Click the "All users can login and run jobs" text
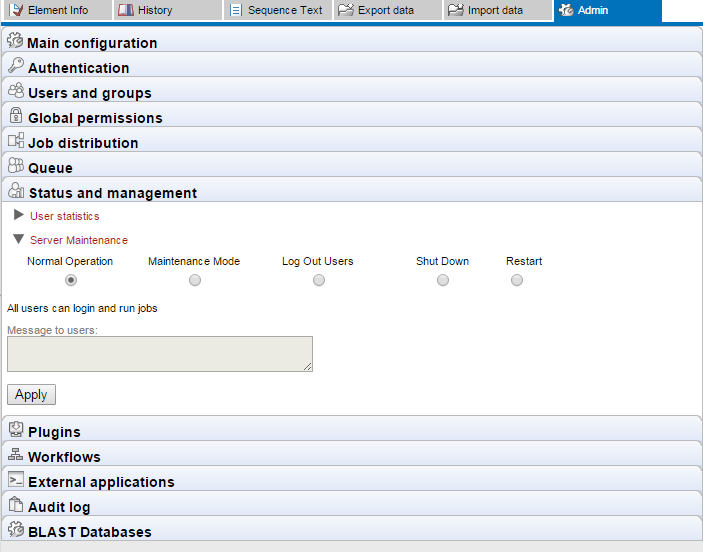 click(82, 309)
